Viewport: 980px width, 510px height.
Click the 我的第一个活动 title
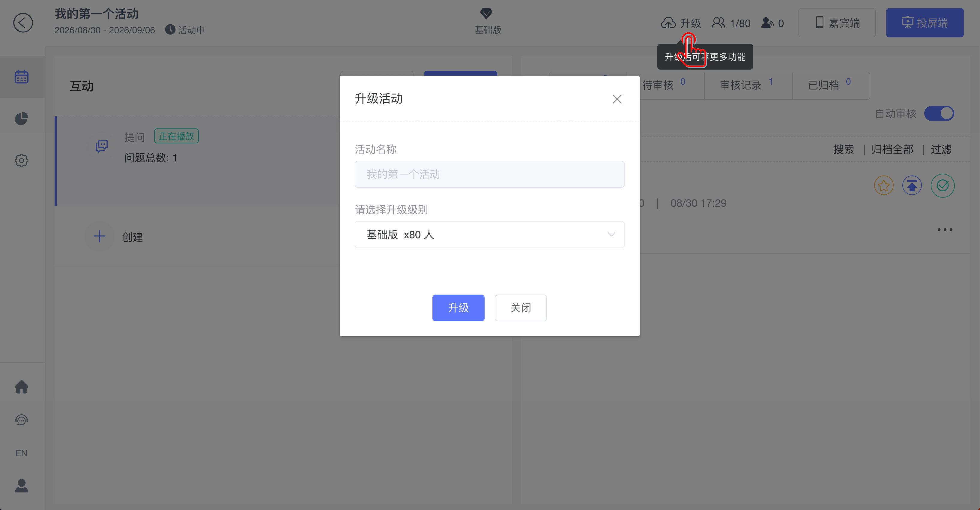tap(96, 14)
